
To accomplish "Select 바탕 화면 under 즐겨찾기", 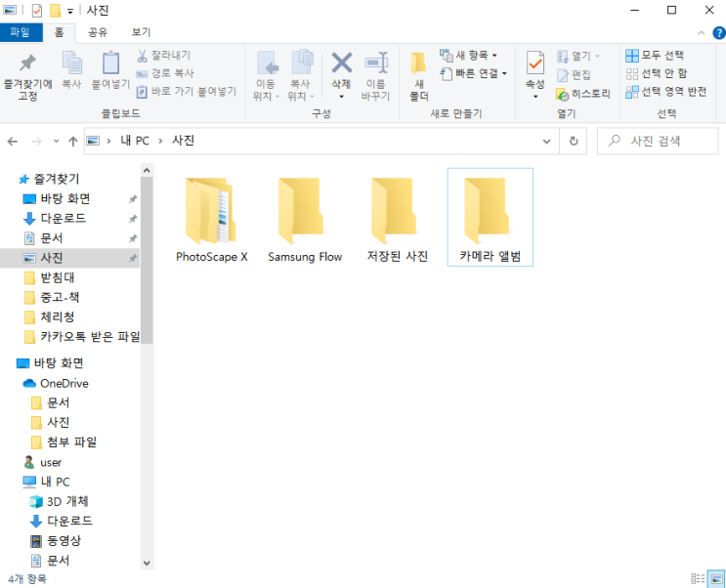I will point(57,199).
